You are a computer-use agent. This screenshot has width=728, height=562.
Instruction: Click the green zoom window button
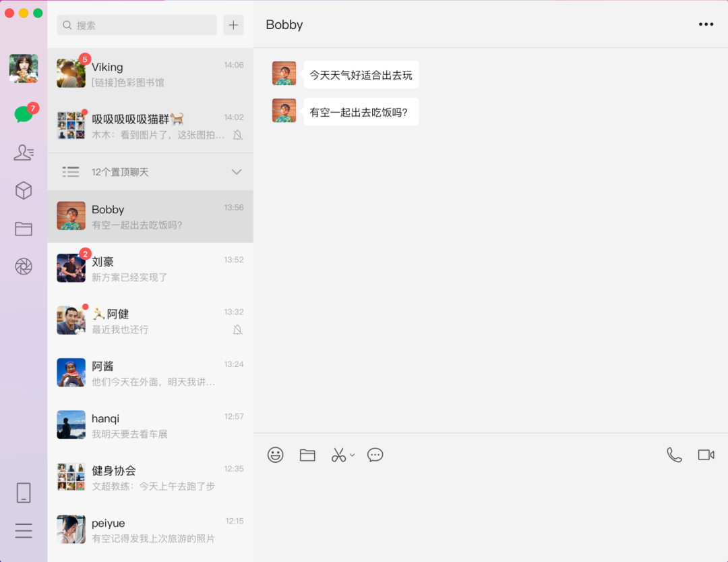[38, 13]
